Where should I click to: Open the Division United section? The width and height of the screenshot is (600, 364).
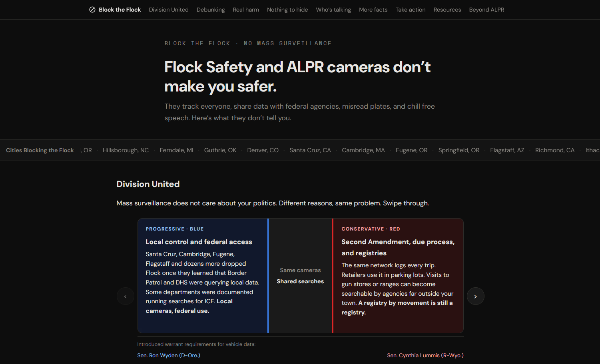169,10
